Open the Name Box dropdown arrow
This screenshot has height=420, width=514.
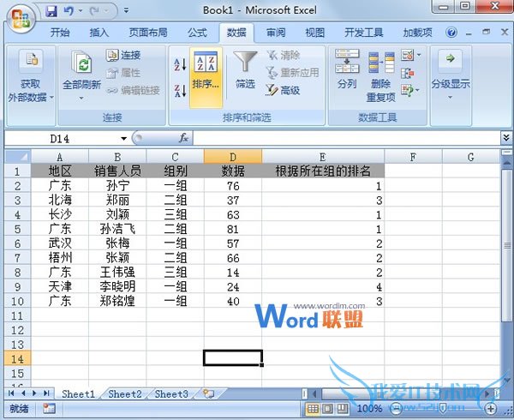pos(124,139)
